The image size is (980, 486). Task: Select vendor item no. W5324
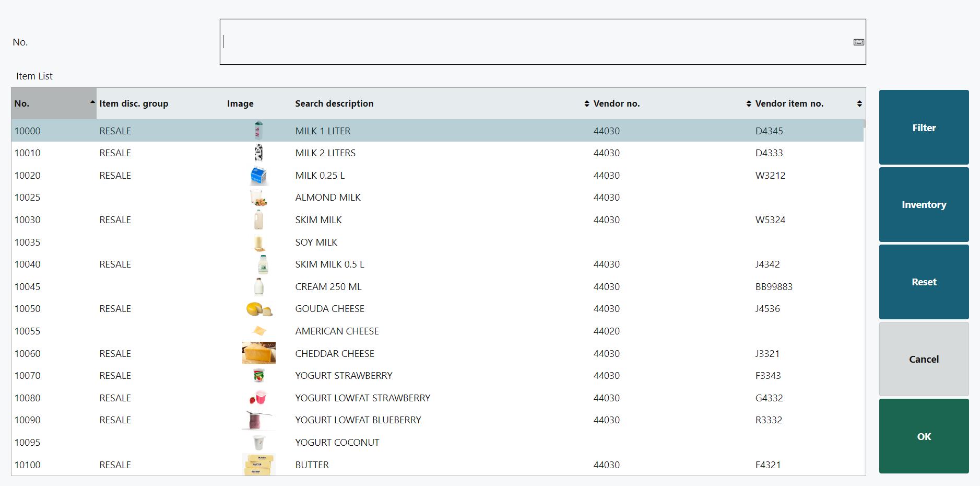[770, 220]
